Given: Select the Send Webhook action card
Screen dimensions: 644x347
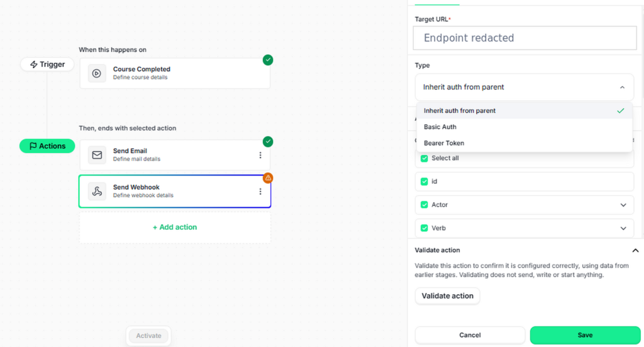Looking at the screenshot, I should pyautogui.click(x=175, y=191).
